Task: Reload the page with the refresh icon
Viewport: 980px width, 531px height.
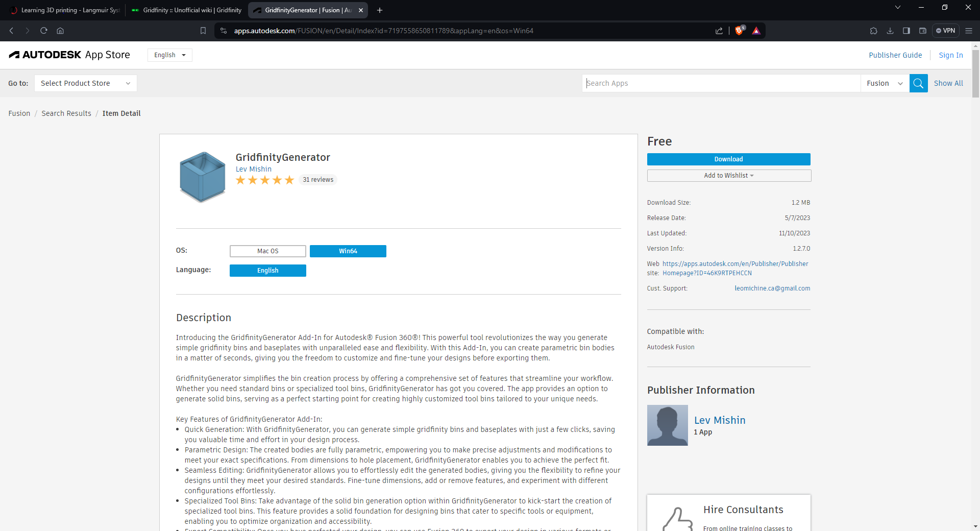Action: [44, 31]
